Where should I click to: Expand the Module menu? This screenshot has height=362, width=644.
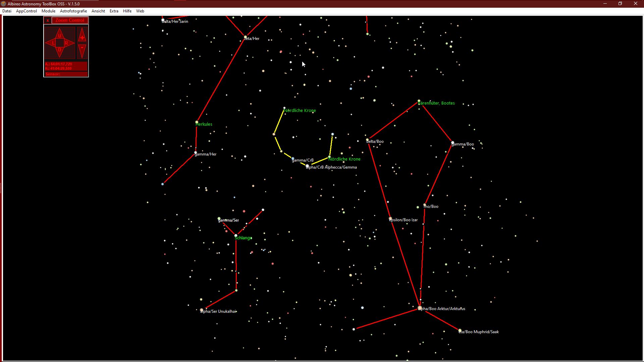coord(48,11)
